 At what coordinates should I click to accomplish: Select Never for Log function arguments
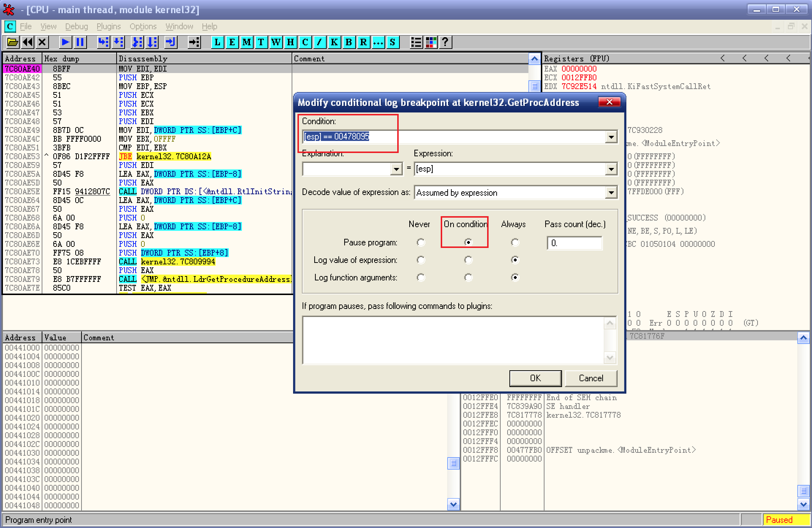click(x=421, y=278)
